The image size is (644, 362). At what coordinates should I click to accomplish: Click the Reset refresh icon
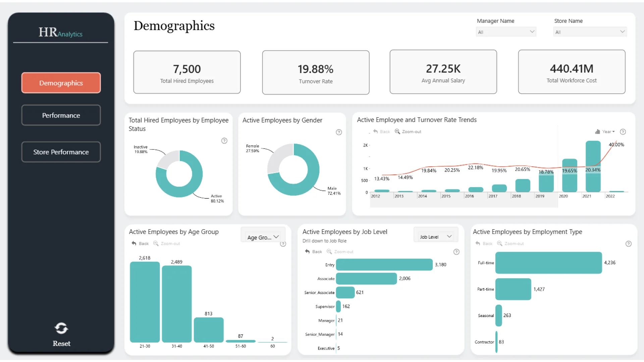coord(61,328)
